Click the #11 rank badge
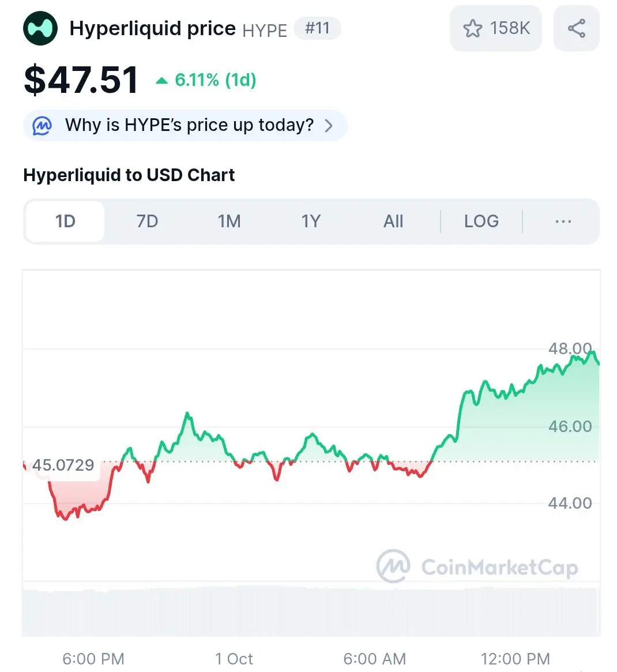The width and height of the screenshot is (617, 672). click(317, 28)
